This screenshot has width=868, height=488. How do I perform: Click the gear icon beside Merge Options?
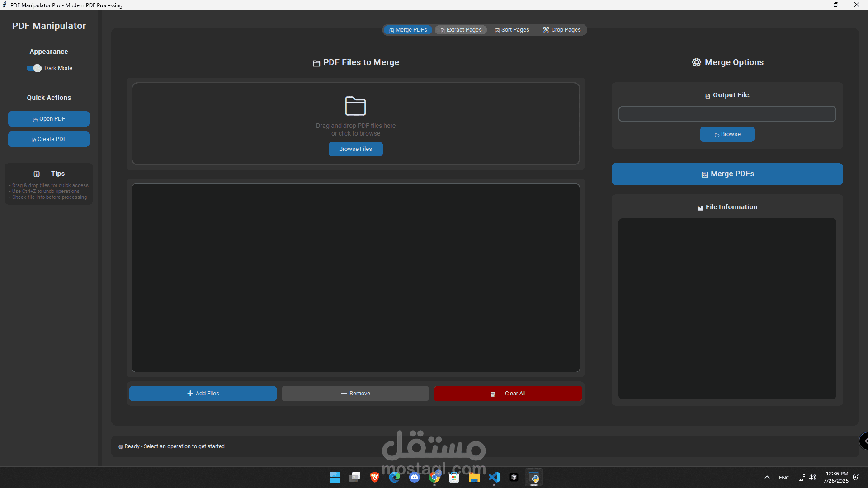tap(696, 62)
